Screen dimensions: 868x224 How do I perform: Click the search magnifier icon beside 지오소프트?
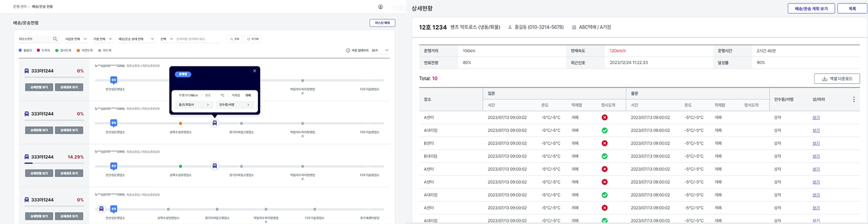[55, 39]
